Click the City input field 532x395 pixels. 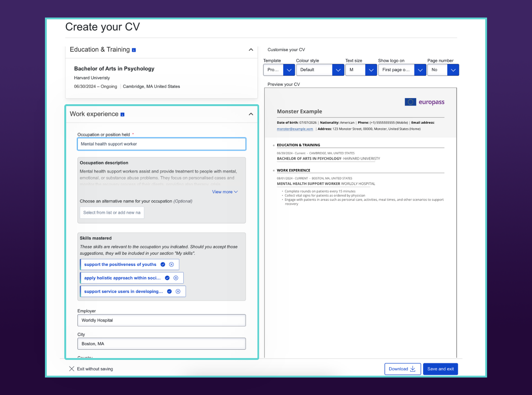point(161,344)
